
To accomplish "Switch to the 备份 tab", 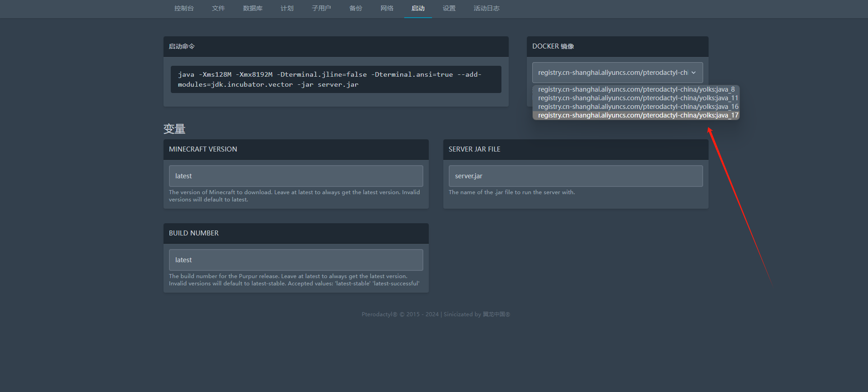I will [356, 8].
